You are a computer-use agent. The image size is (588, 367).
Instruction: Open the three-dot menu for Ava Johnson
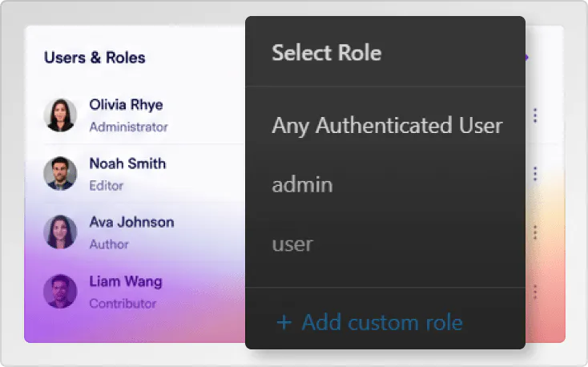(x=535, y=232)
